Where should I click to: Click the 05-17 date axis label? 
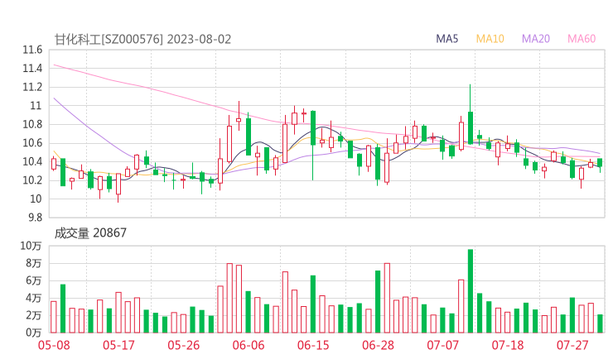pos(118,345)
